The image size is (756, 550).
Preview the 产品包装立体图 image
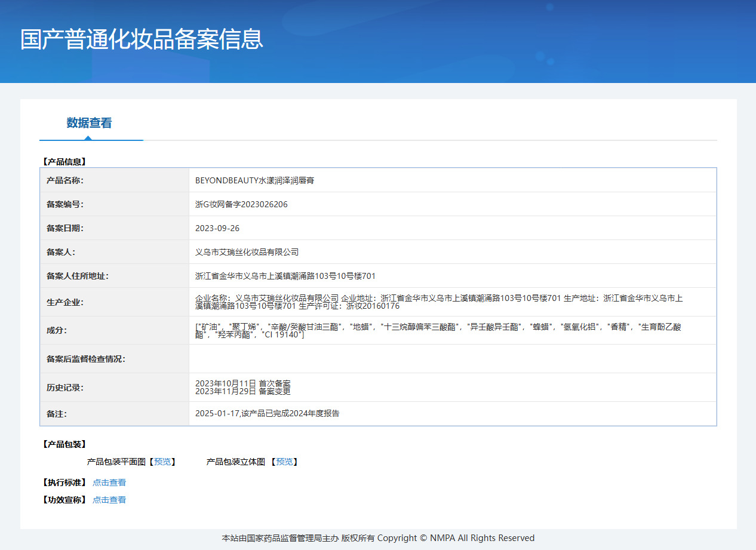(284, 462)
